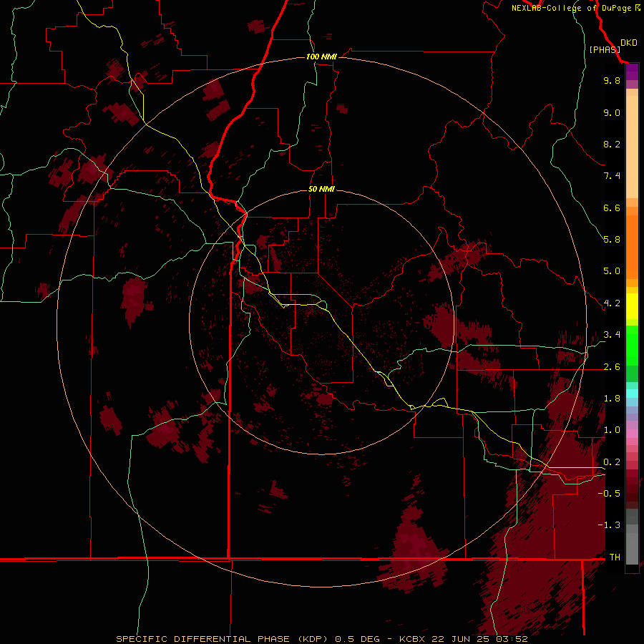Click the DKD label above the color scale

click(x=629, y=43)
